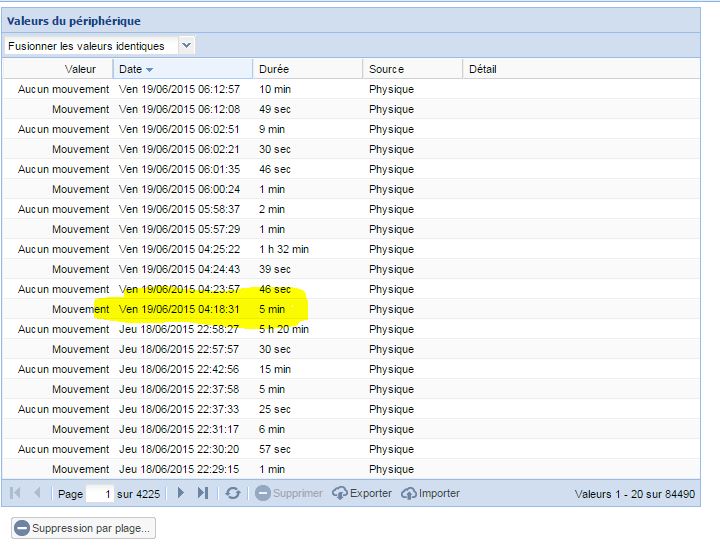
Task: Click the Supprimer delete button
Action: coord(289,493)
